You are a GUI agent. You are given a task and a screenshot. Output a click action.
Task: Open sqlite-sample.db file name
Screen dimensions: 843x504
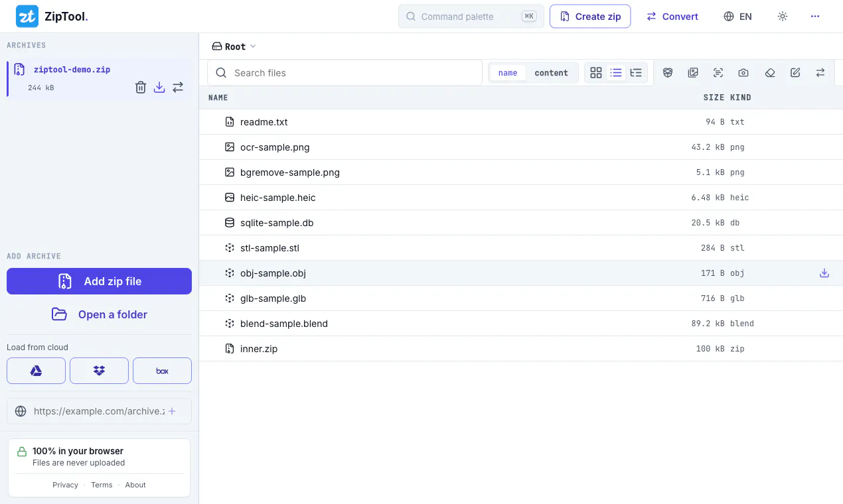pyautogui.click(x=277, y=223)
